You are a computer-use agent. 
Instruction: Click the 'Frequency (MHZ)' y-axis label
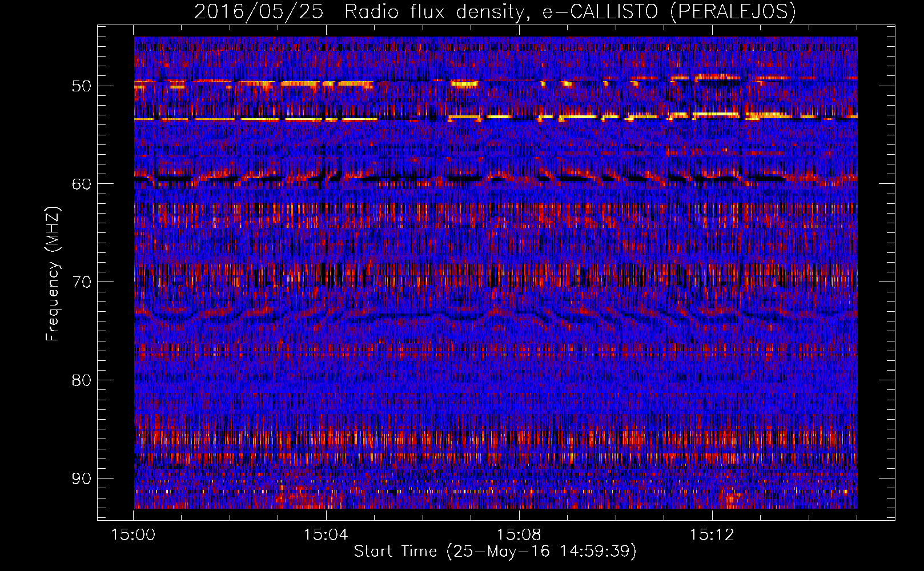[53, 274]
